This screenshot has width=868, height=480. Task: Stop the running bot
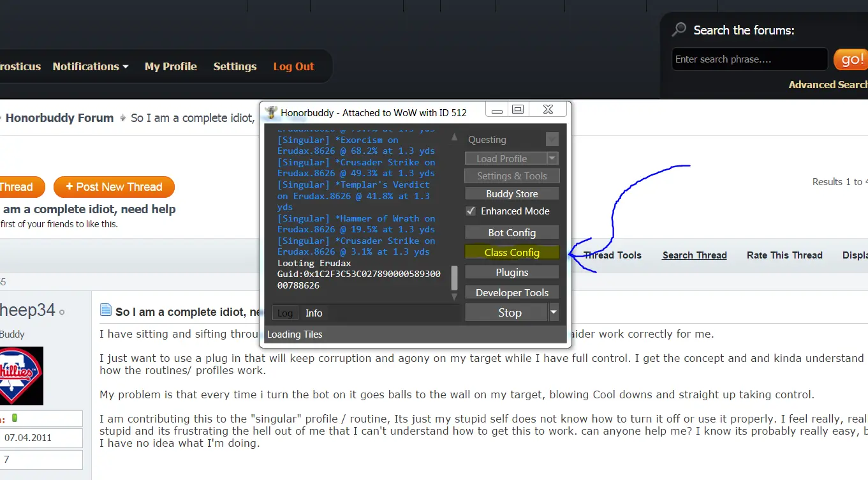click(506, 312)
